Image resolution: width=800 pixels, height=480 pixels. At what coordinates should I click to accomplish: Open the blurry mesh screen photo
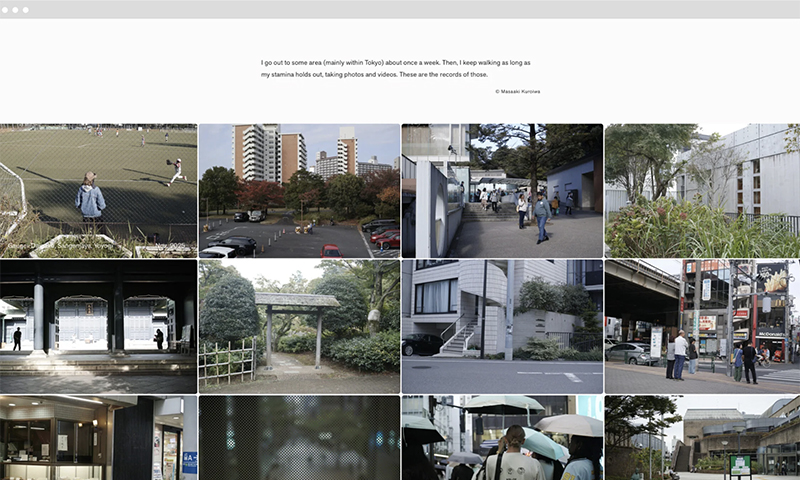[299, 438]
